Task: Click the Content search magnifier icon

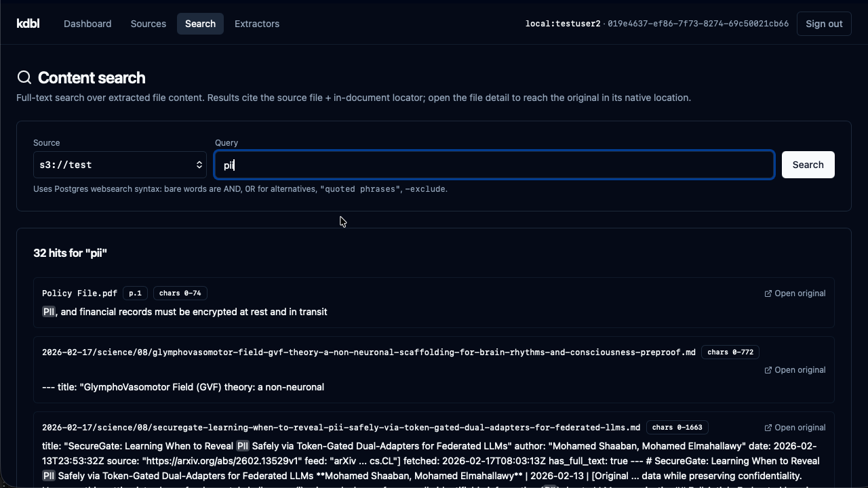Action: [x=24, y=78]
